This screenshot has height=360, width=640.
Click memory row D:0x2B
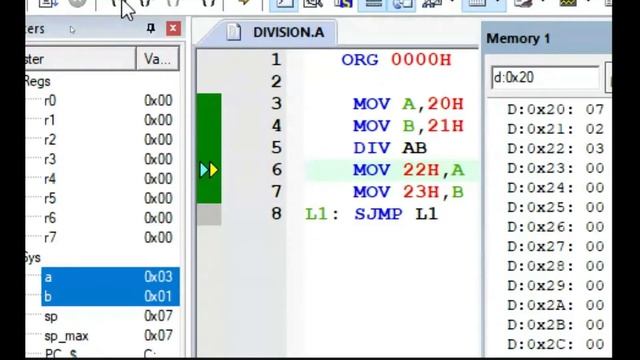point(556,325)
